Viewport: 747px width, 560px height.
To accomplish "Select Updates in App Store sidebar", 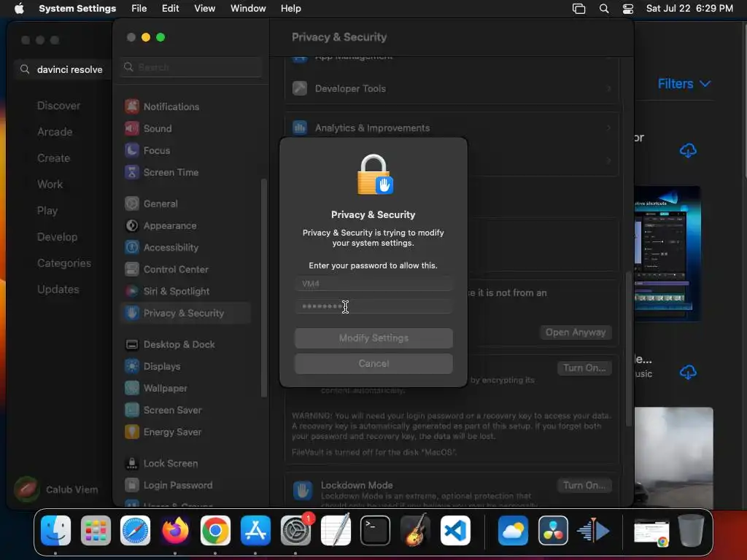I will 58,289.
